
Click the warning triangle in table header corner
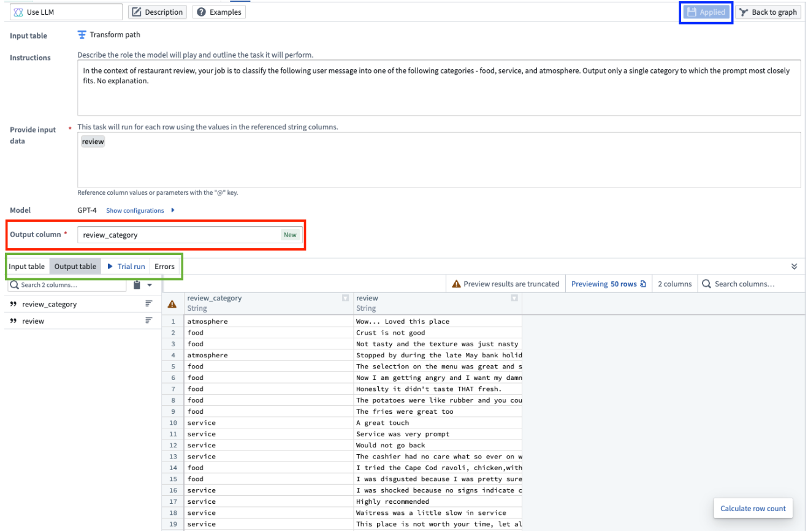pyautogui.click(x=172, y=303)
